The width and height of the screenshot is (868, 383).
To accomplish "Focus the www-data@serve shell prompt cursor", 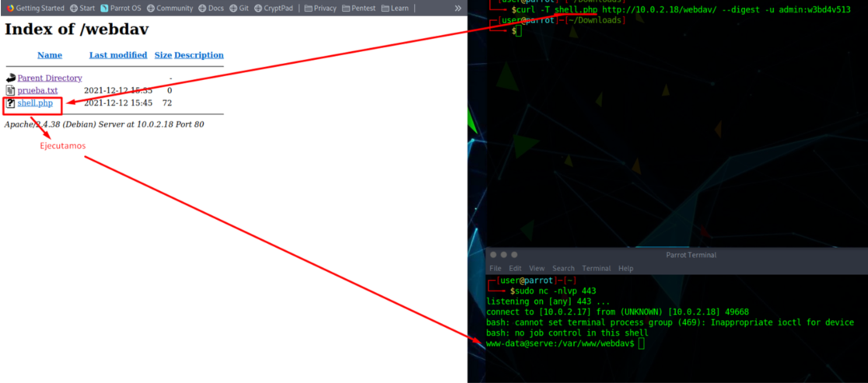I will [x=641, y=343].
